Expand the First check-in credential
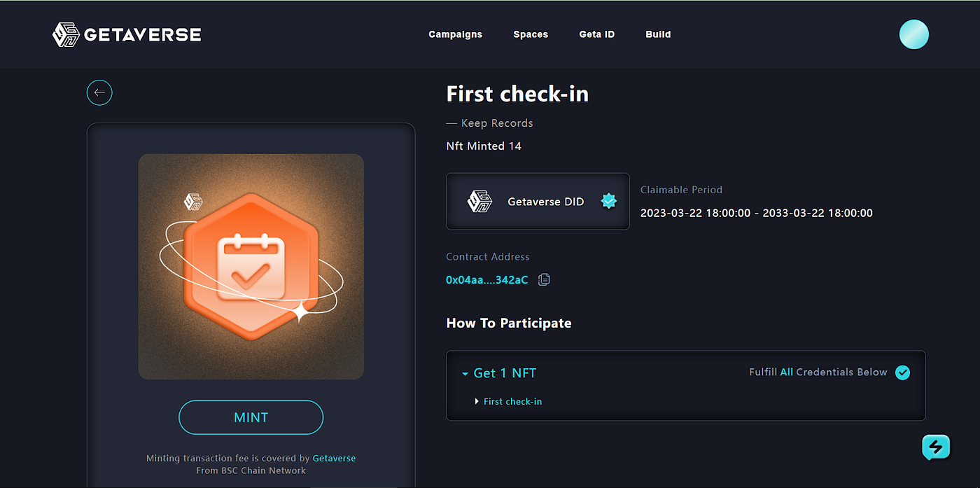This screenshot has width=980, height=488. (x=508, y=402)
